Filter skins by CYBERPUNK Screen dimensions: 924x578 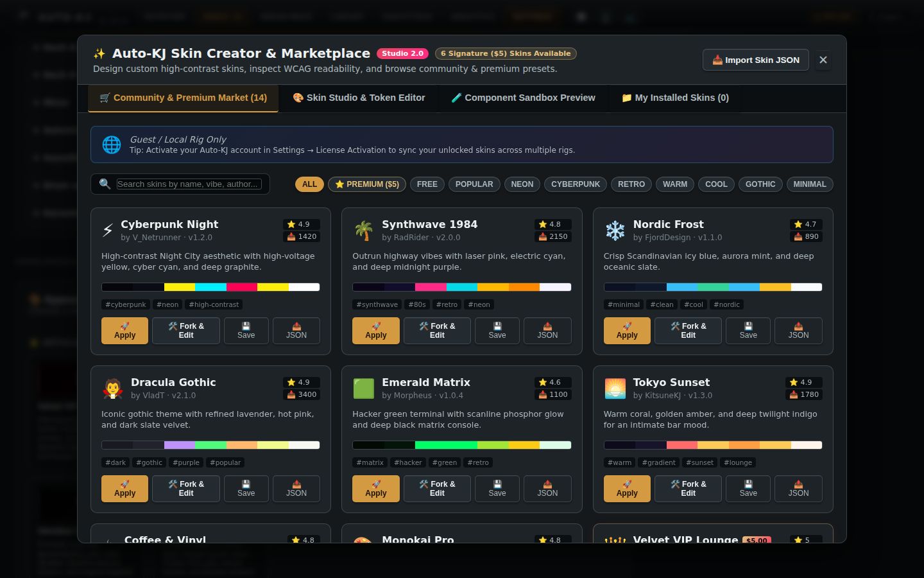pyautogui.click(x=576, y=184)
